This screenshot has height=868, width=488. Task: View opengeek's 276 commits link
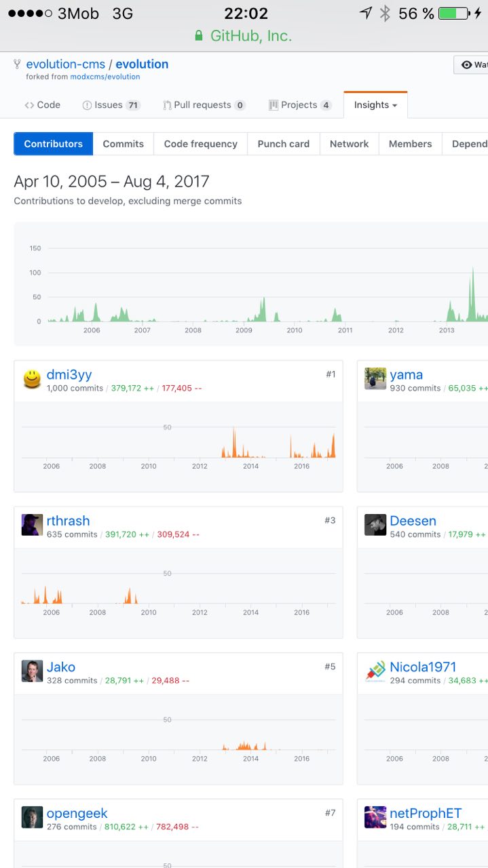72,827
